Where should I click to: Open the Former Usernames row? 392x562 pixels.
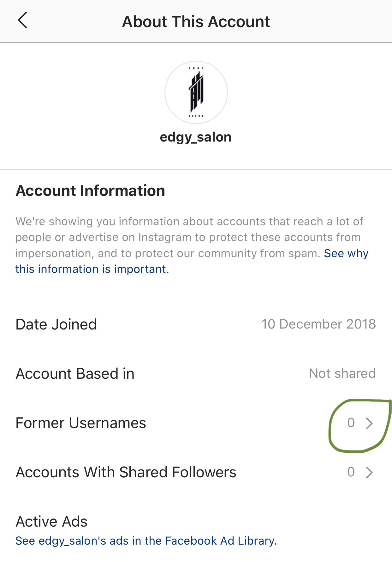coord(196,423)
